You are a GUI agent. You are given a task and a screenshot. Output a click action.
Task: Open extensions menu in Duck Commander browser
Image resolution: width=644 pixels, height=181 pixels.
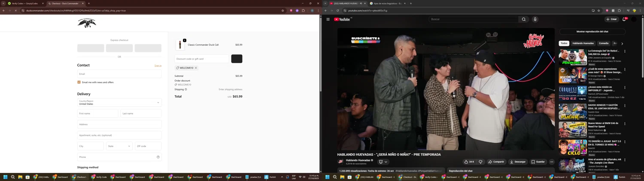pyautogui.click(x=303, y=11)
